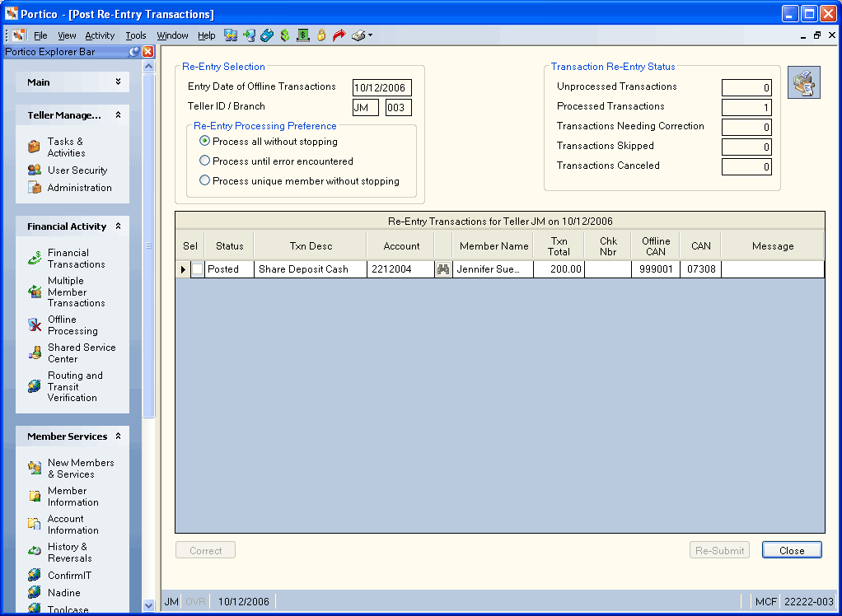Tick the Sel checkbox for the Posted row
This screenshot has width=842, height=616.
click(x=198, y=269)
